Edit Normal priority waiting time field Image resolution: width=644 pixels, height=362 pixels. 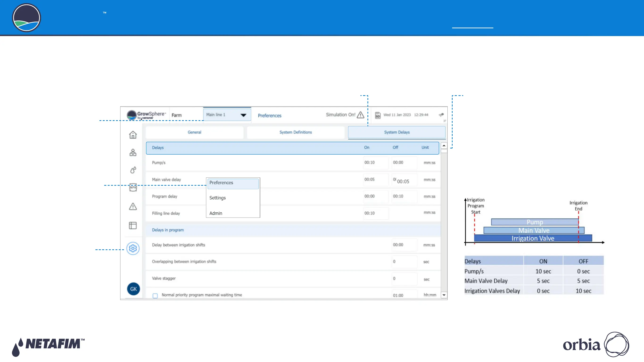[404, 294]
